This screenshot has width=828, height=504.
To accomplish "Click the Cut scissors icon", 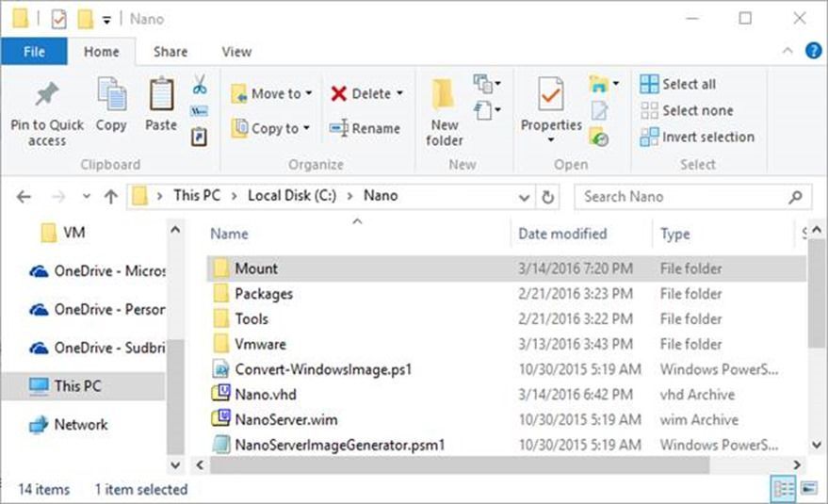I will click(199, 85).
